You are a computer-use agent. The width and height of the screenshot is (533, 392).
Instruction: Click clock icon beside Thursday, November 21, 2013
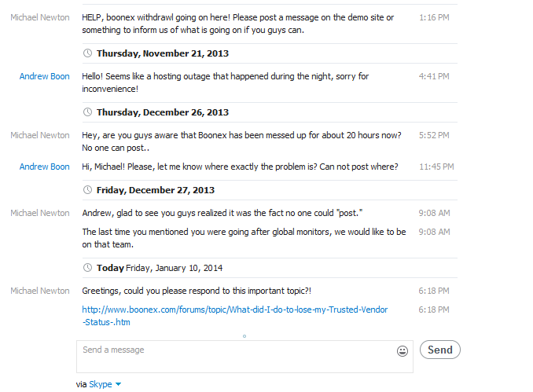pos(88,54)
